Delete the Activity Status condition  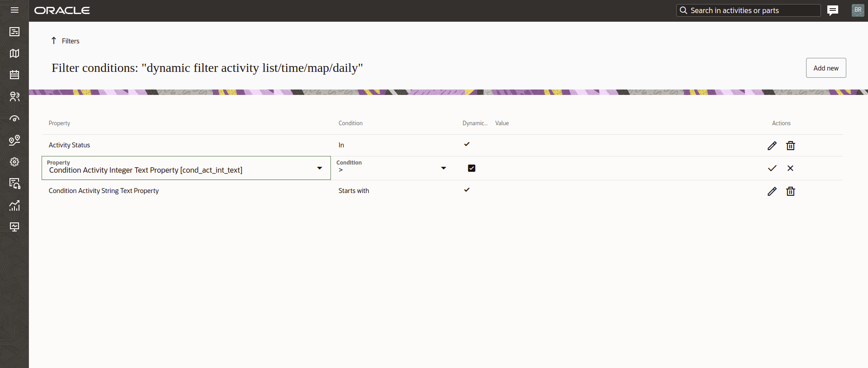pos(790,146)
